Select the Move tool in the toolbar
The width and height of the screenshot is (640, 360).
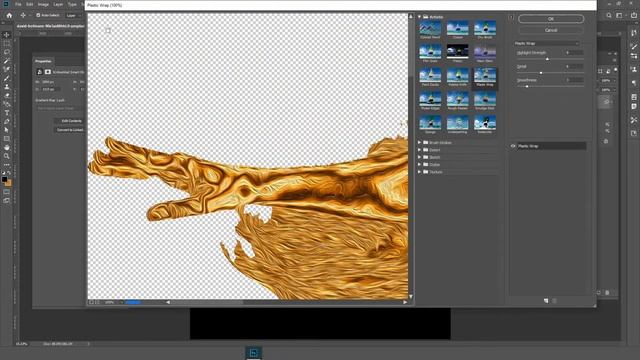pyautogui.click(x=7, y=35)
